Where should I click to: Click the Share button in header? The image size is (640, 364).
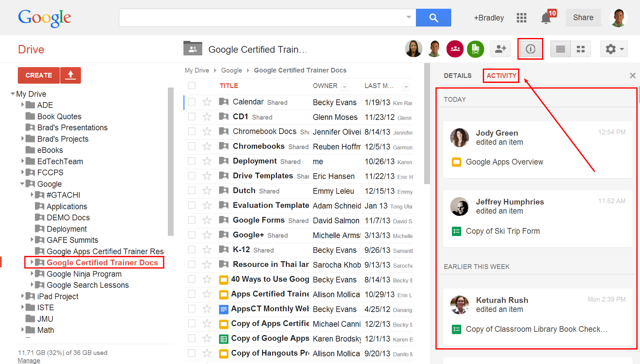pos(583,18)
